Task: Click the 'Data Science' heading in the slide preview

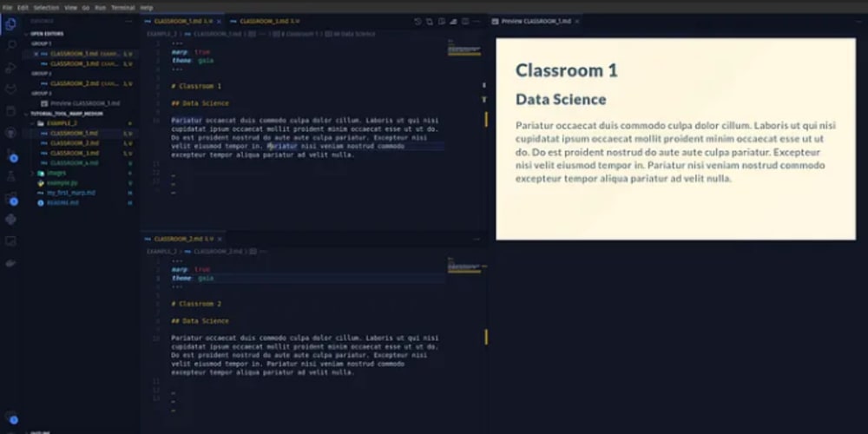Action: [561, 100]
